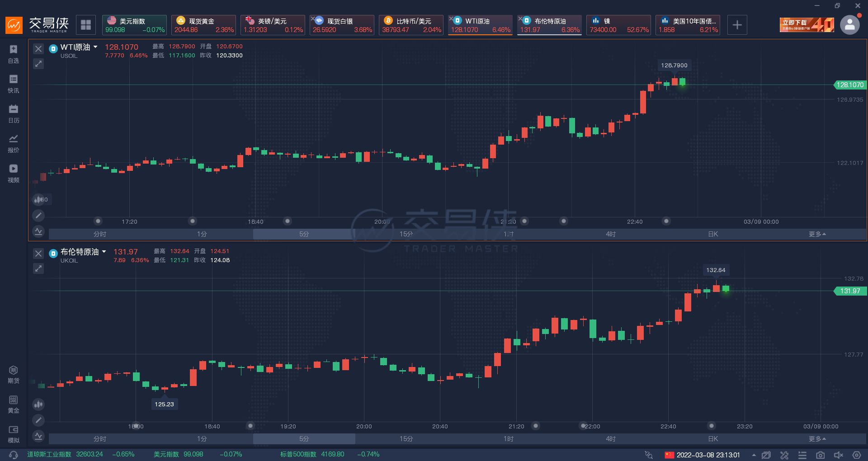Click the 道琼斯工业指数 status bar quote
This screenshot has height=461, width=868.
click(81, 454)
